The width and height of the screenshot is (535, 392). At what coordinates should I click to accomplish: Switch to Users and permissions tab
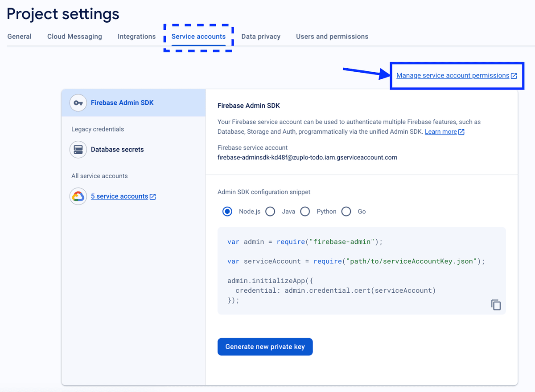332,36
